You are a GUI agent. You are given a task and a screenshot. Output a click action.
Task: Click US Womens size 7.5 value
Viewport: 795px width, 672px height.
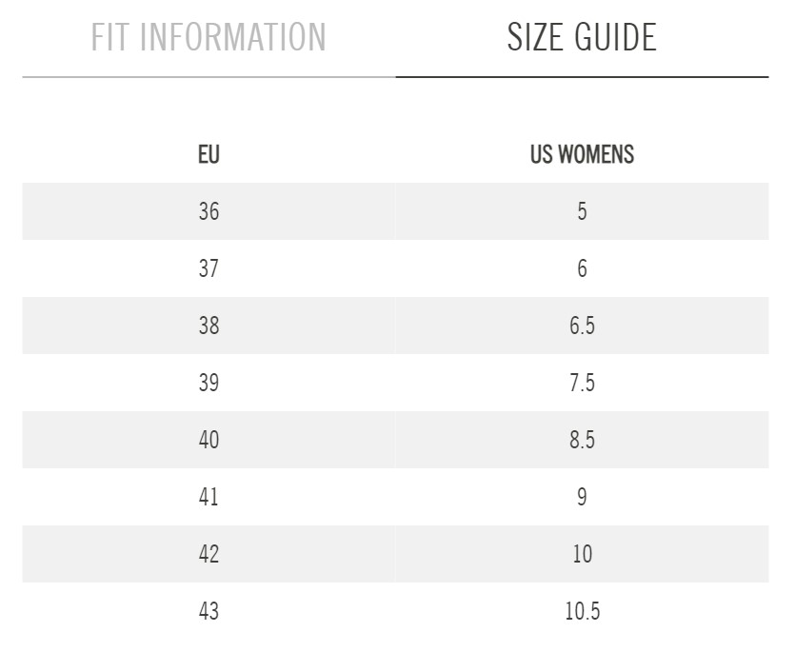[582, 383]
